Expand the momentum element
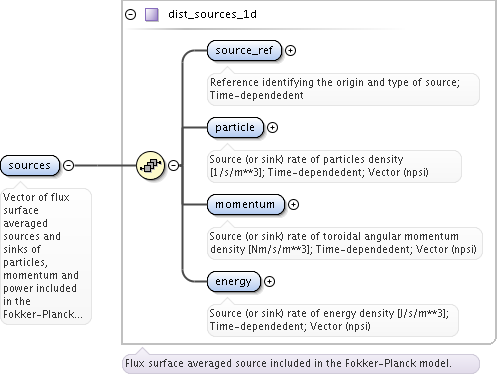Image resolution: width=498 pixels, height=377 pixels. tap(293, 204)
